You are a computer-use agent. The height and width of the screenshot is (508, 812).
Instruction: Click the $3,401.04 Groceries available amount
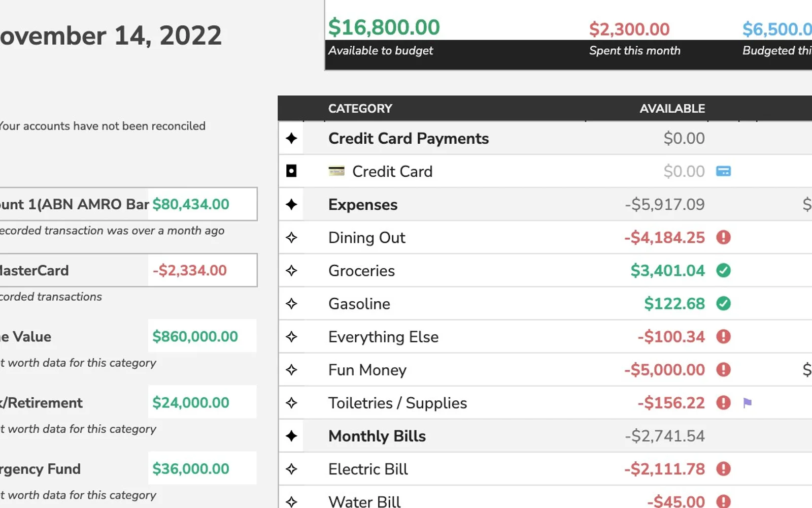668,270
